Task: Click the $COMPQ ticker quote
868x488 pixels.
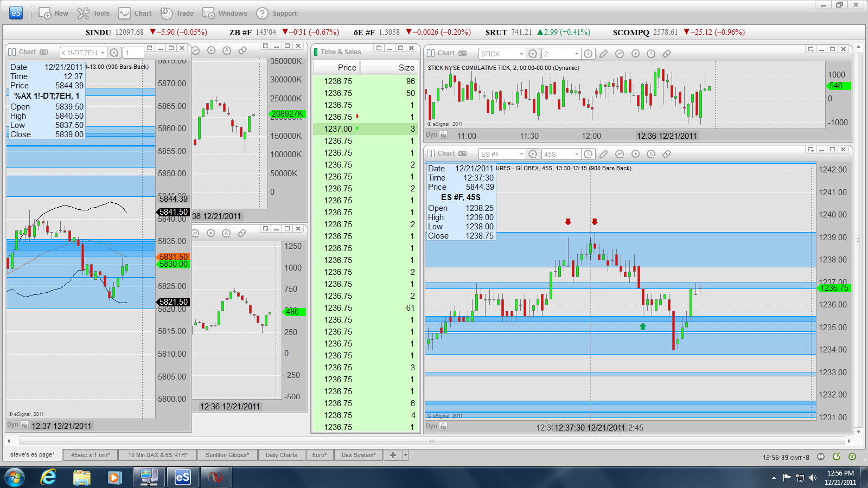Action: click(679, 33)
